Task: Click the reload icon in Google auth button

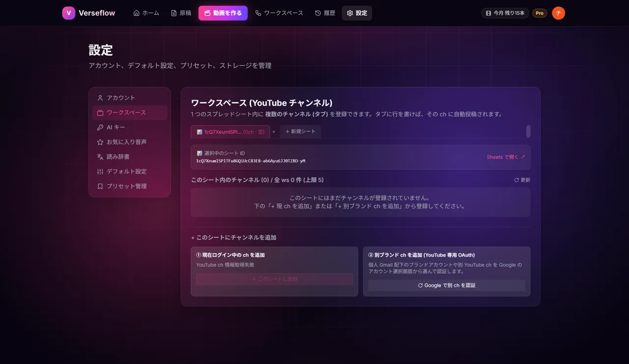Action: pyautogui.click(x=421, y=285)
